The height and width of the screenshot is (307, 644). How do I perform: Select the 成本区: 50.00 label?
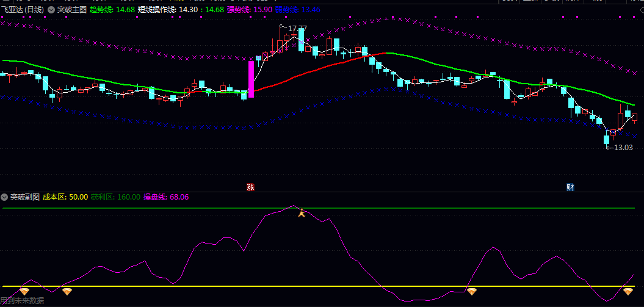pos(65,197)
